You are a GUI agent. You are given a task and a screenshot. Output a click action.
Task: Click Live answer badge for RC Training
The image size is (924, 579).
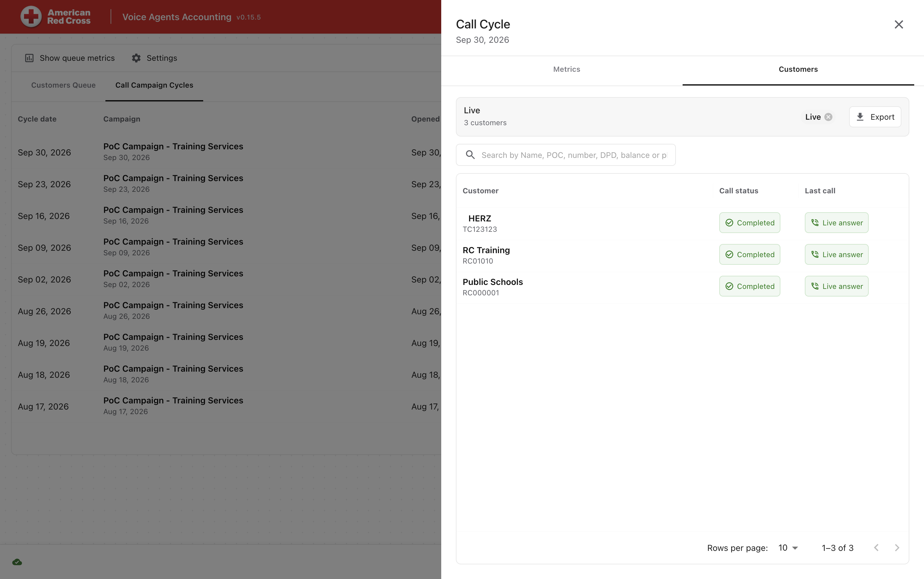836,254
